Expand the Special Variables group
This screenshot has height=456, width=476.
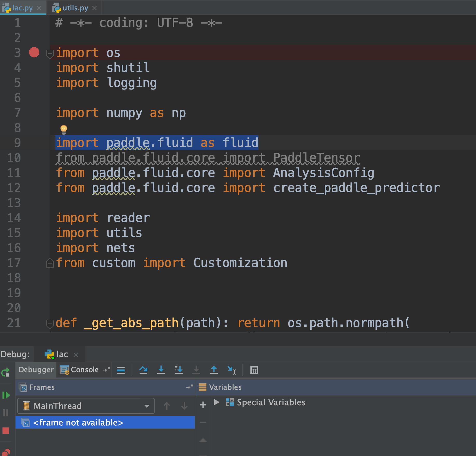[217, 402]
